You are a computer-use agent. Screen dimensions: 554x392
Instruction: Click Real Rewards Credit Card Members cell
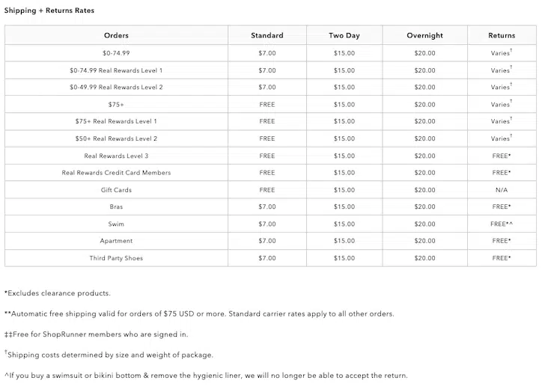[116, 173]
